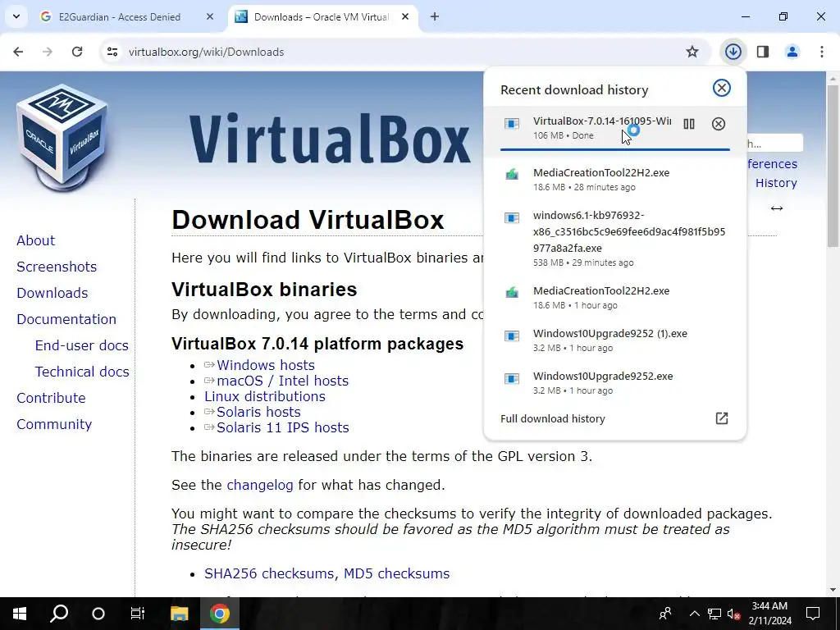The width and height of the screenshot is (840, 630).
Task: Open the MD5 checksums link
Action: [x=396, y=573]
